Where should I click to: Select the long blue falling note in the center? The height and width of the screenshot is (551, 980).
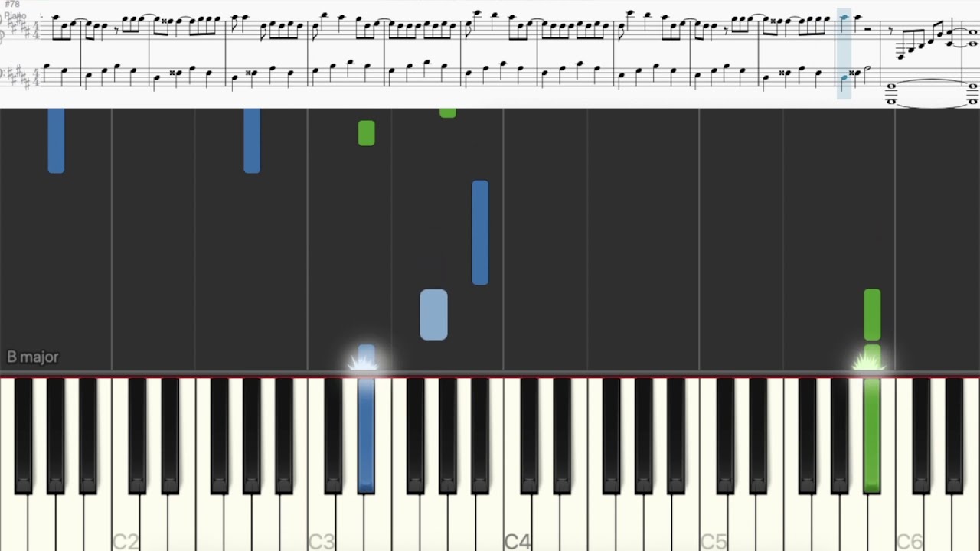click(480, 233)
